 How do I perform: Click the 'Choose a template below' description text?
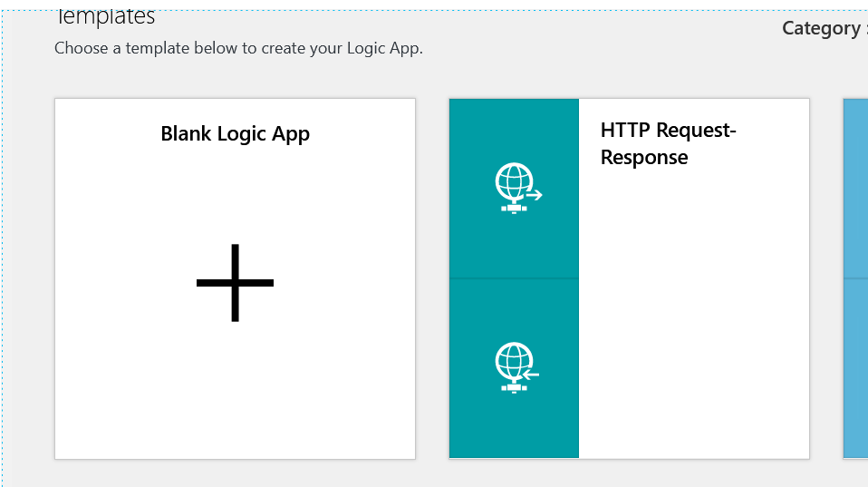tap(238, 48)
